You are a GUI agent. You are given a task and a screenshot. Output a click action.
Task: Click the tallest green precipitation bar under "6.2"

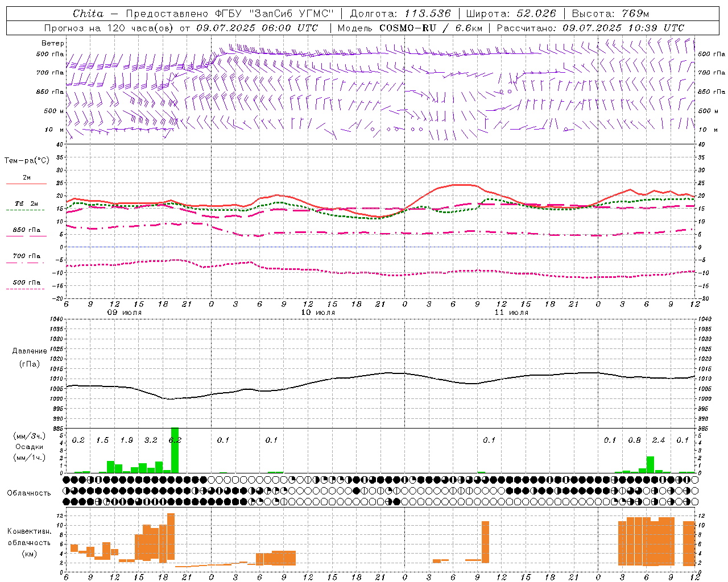[175, 450]
